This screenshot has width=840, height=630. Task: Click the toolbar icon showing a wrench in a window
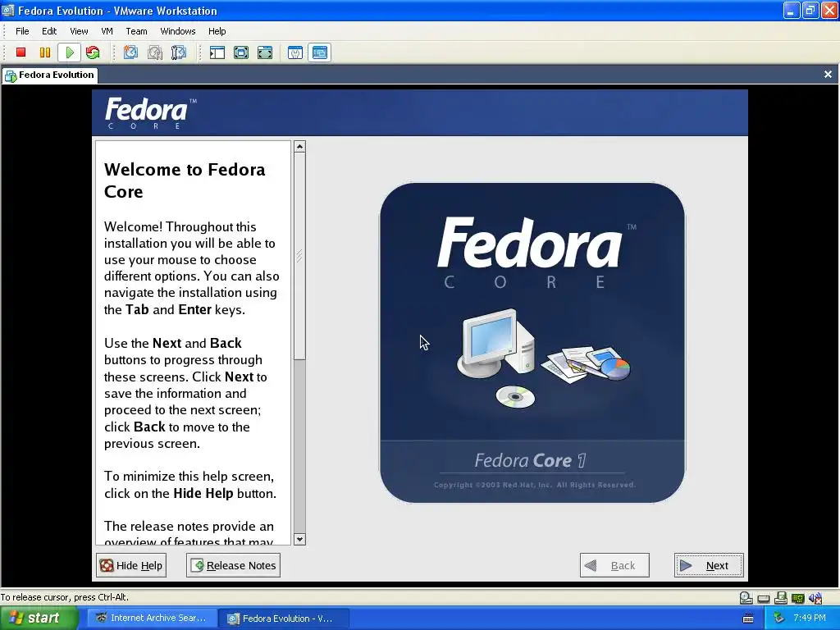pos(295,52)
